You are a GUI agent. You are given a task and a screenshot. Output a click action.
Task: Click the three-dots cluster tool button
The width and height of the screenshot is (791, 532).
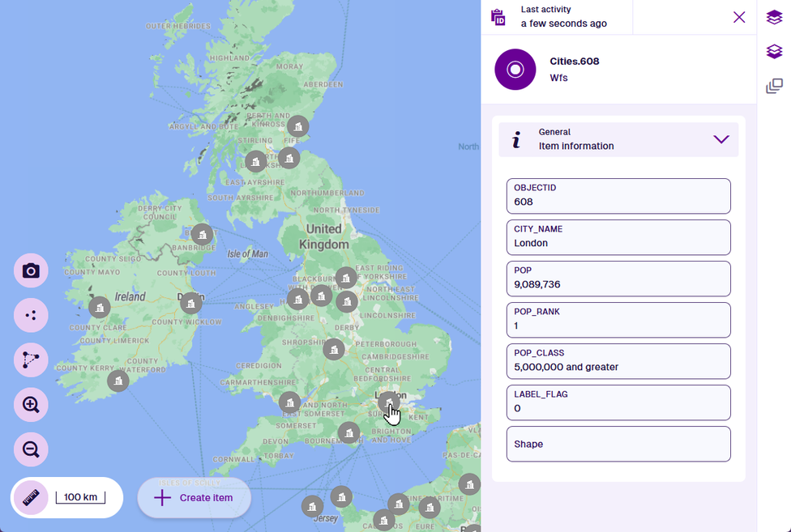31,315
